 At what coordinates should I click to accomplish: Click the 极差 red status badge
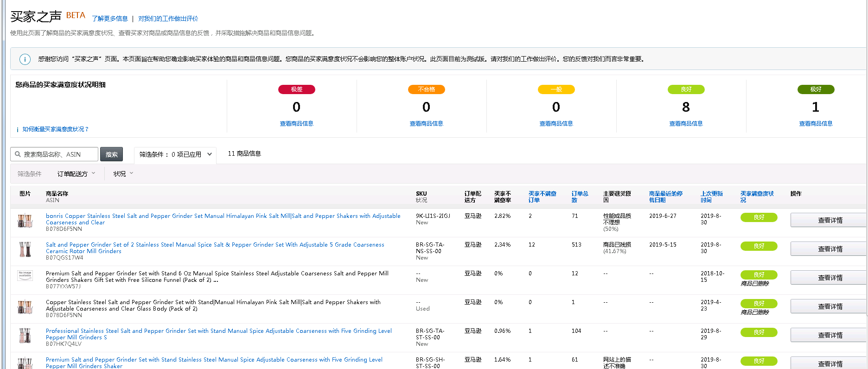pyautogui.click(x=297, y=89)
